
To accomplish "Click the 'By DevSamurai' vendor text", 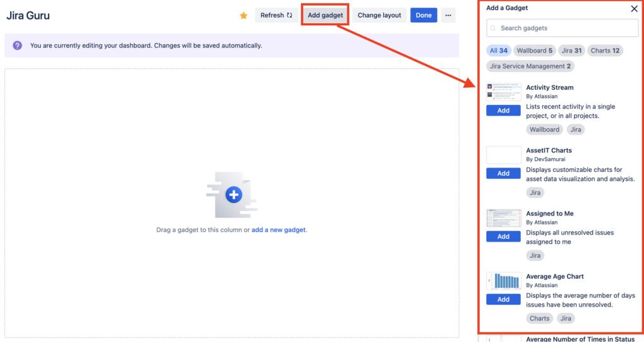I will pos(546,159).
